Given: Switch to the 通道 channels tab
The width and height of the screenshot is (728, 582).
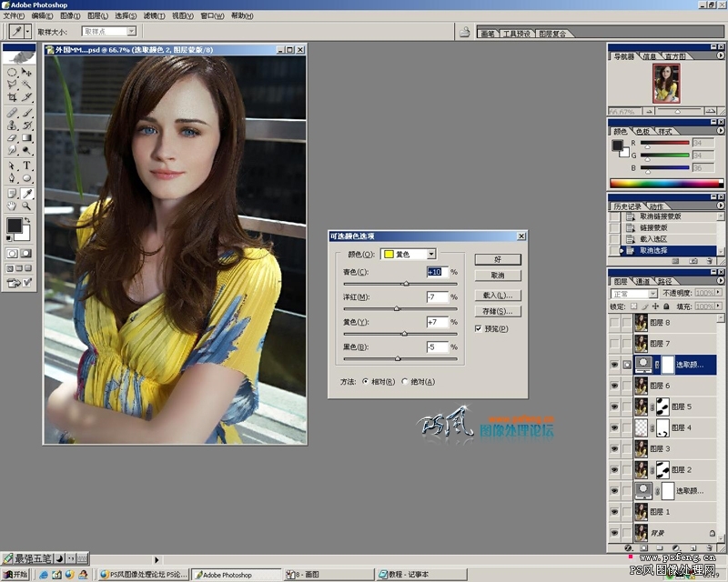Looking at the screenshot, I should click(x=642, y=281).
